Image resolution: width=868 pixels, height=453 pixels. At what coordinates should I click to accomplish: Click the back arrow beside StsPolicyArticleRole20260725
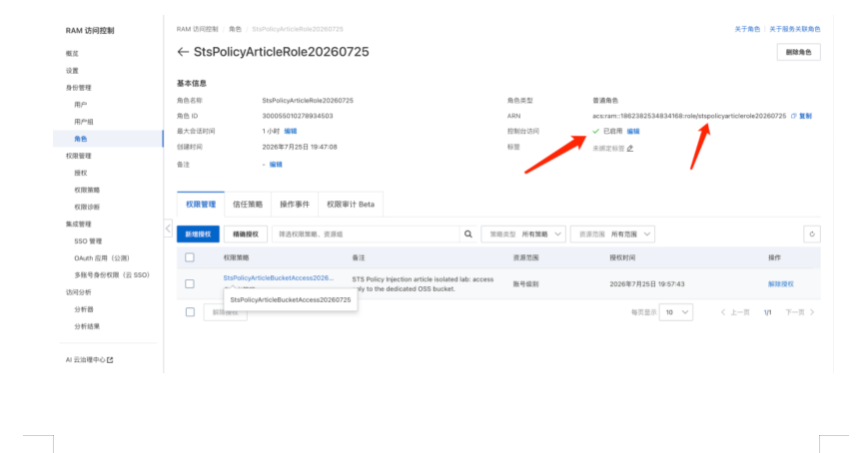pos(183,52)
